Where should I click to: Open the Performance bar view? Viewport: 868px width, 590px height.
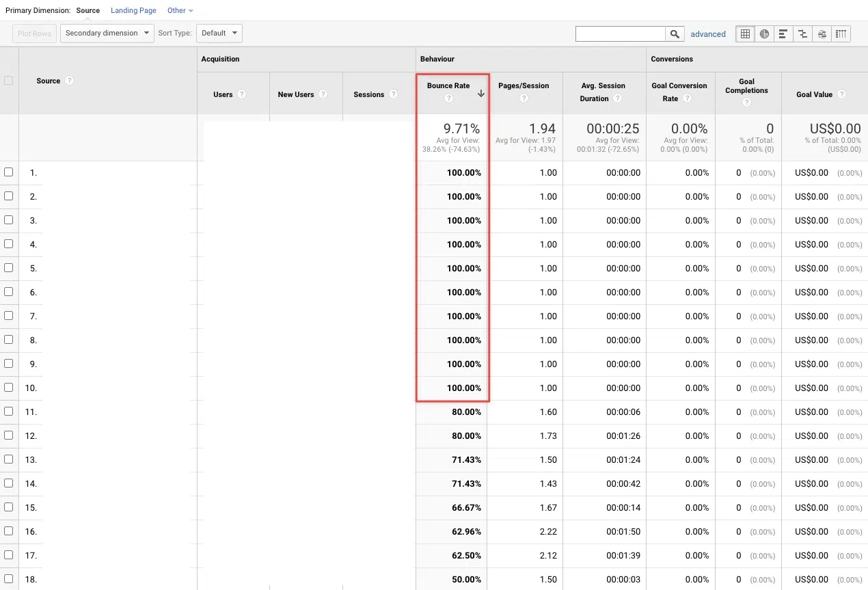[x=783, y=33]
